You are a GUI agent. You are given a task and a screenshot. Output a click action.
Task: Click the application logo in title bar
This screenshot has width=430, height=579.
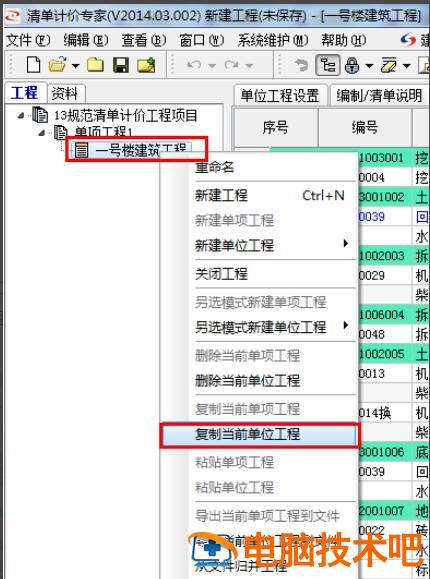pos(12,16)
